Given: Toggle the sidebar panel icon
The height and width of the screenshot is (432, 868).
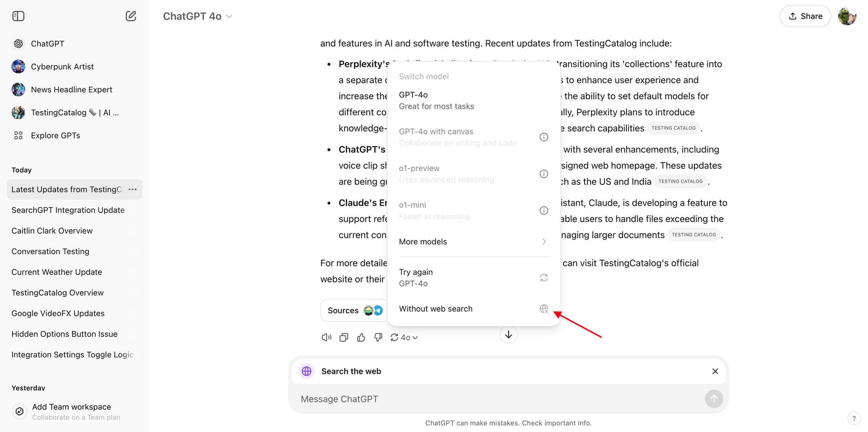Looking at the screenshot, I should [x=18, y=16].
